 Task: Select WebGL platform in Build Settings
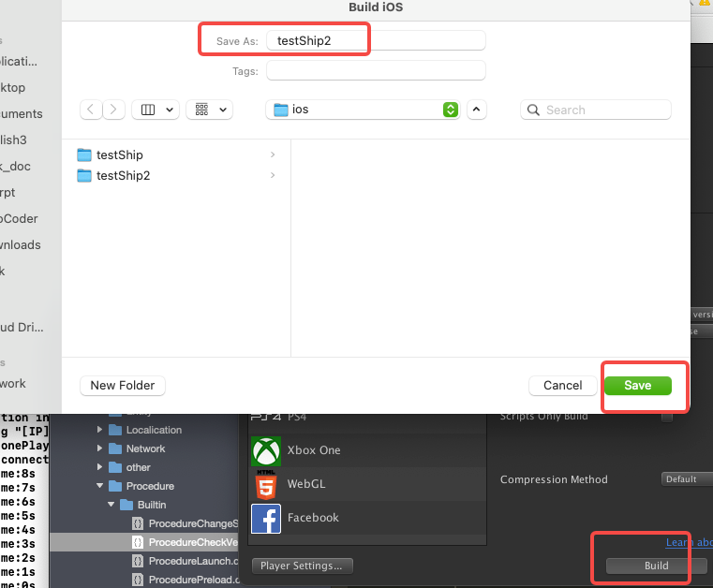pos(367,484)
